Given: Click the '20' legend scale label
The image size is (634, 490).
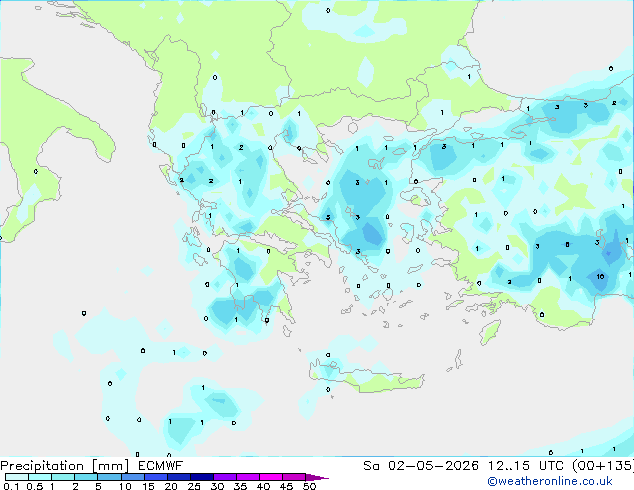Looking at the screenshot, I should (x=171, y=486).
